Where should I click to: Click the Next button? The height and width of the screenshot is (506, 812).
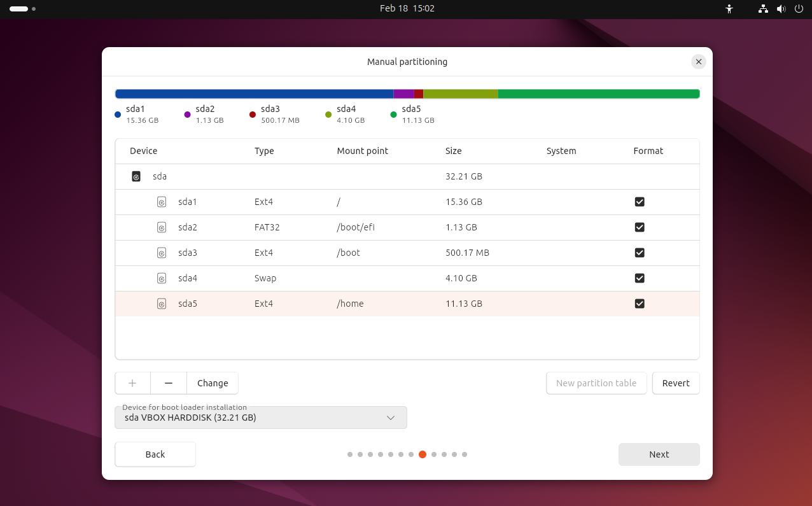659,454
